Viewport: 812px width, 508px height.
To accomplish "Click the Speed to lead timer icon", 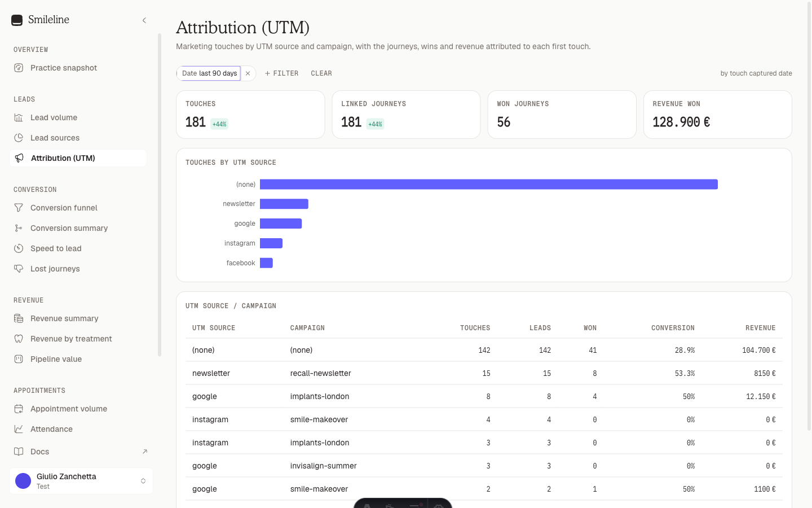I will (19, 248).
